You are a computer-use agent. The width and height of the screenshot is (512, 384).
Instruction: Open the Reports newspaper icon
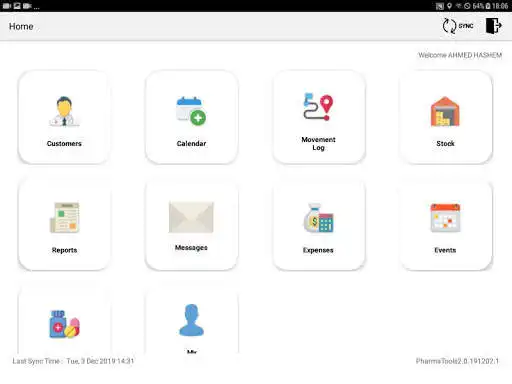(x=64, y=217)
